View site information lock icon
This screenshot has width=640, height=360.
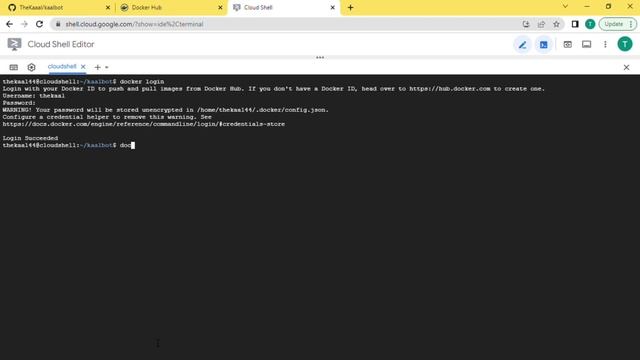click(58, 24)
